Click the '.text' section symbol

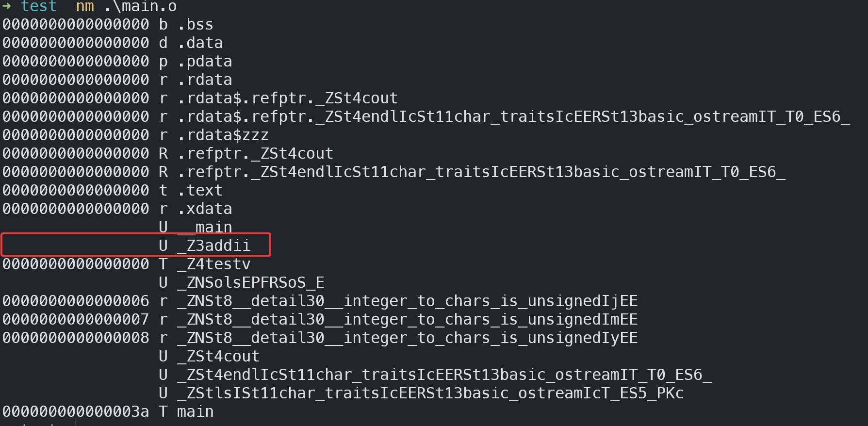[199, 190]
